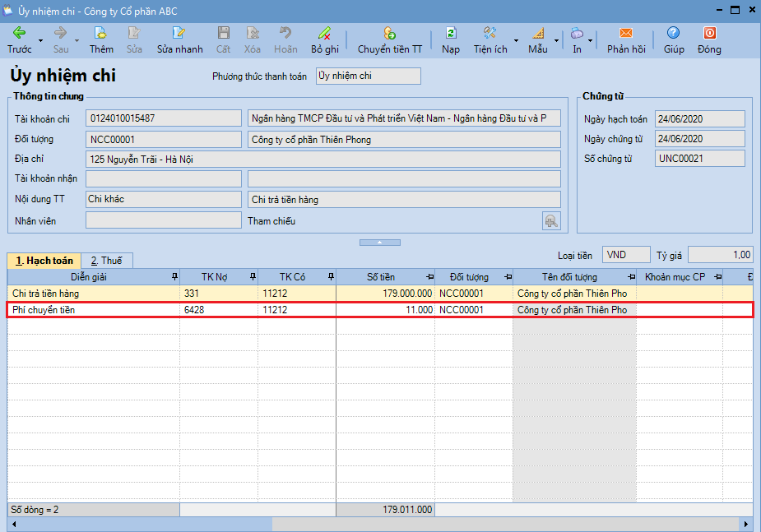Click the Đối tượng code field NCC00001

point(164,140)
